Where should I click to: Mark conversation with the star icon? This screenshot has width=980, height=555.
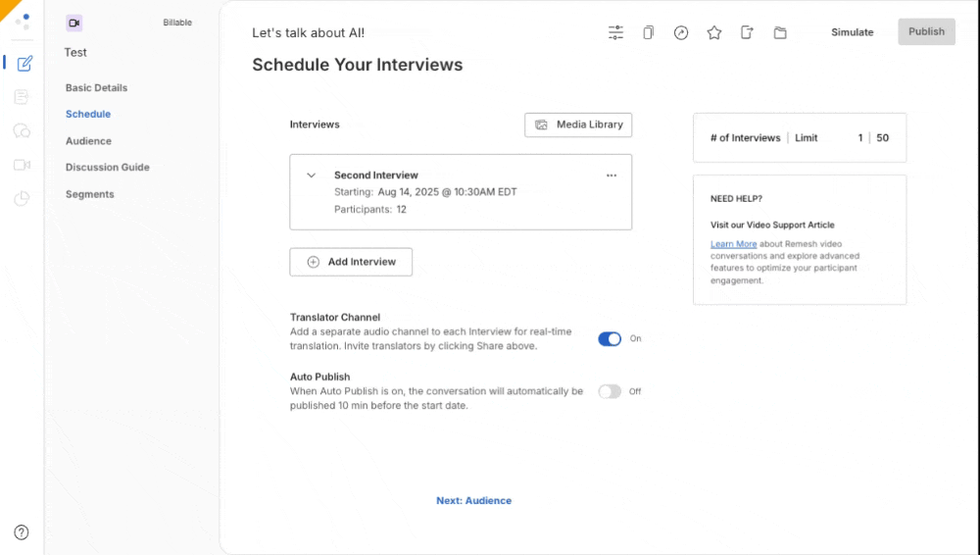pyautogui.click(x=714, y=32)
